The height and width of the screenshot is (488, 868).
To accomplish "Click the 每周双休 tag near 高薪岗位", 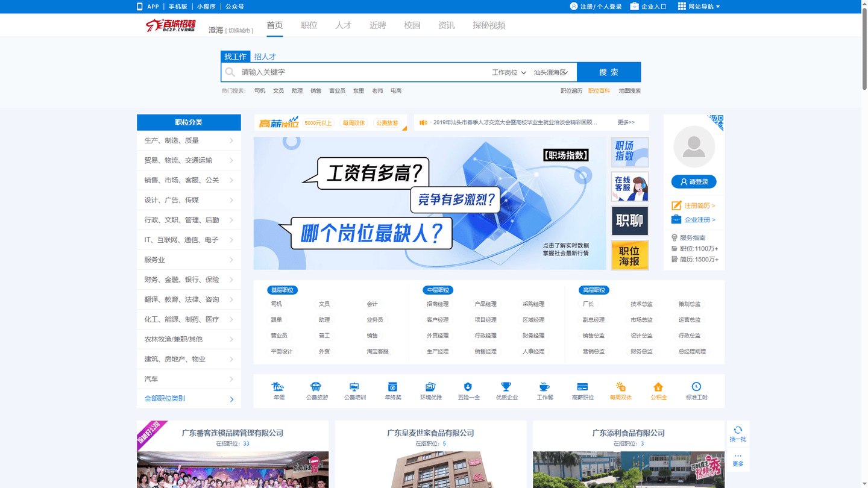I will [354, 123].
